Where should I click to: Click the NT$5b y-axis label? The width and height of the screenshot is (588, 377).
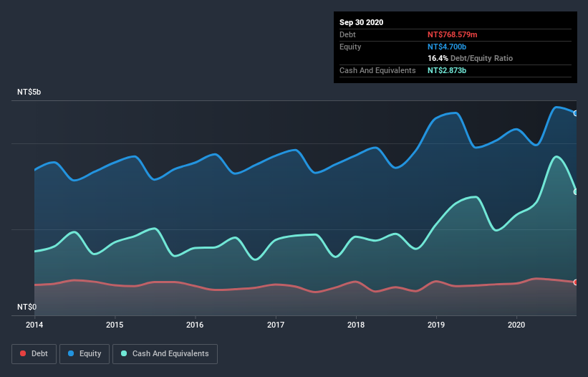[x=29, y=92]
